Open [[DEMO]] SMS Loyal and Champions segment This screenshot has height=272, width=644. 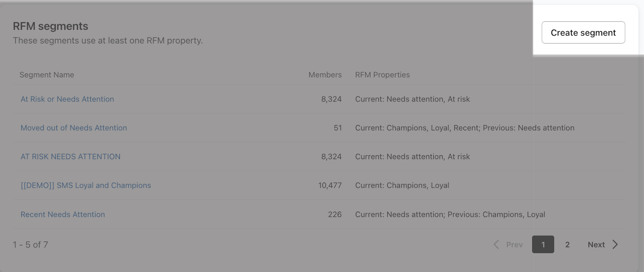point(86,185)
